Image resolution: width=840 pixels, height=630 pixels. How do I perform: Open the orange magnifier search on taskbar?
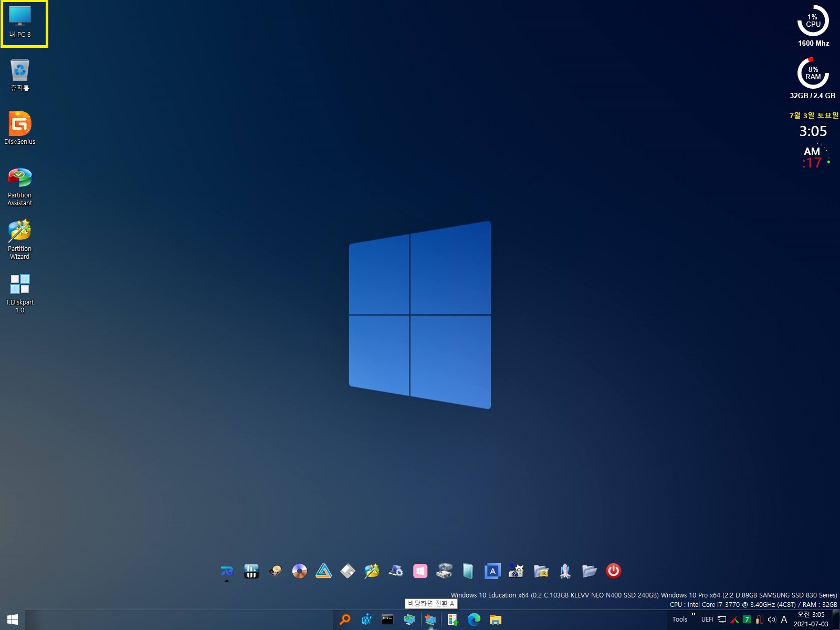point(345,619)
